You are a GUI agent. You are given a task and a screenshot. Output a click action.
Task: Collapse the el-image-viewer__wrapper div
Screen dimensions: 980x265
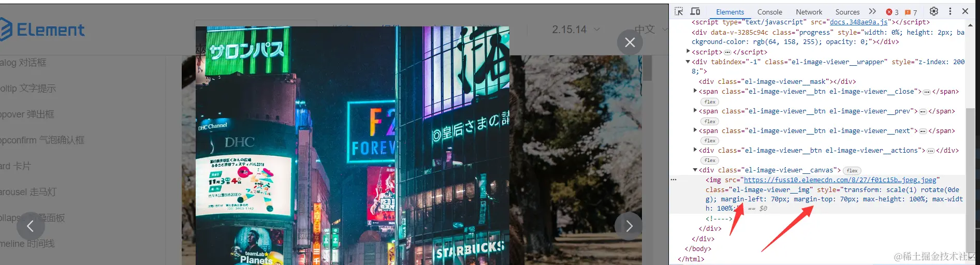pos(688,62)
